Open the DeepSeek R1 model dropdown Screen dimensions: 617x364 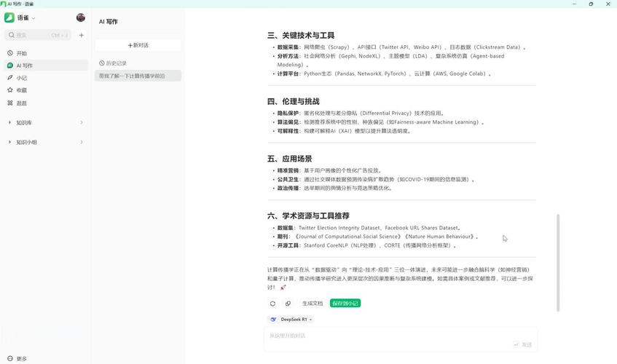pyautogui.click(x=291, y=320)
